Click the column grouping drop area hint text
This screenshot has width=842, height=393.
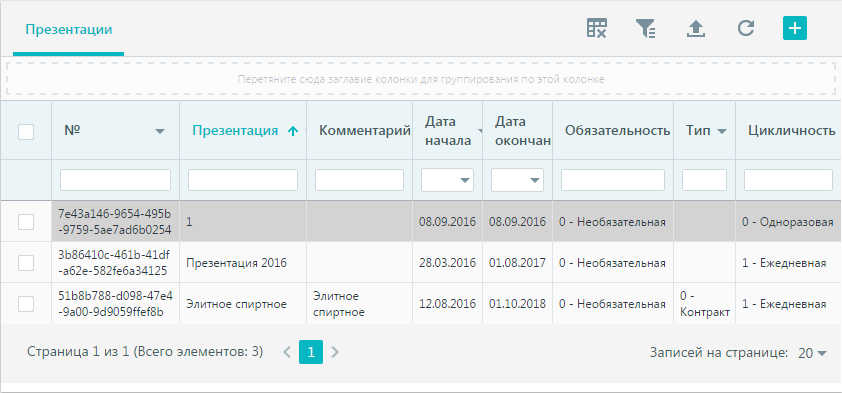click(x=421, y=79)
